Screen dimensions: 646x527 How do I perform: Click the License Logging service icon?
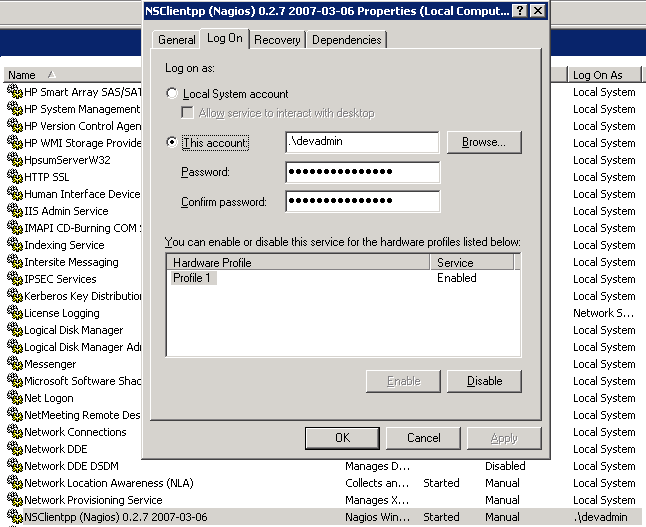click(14, 313)
